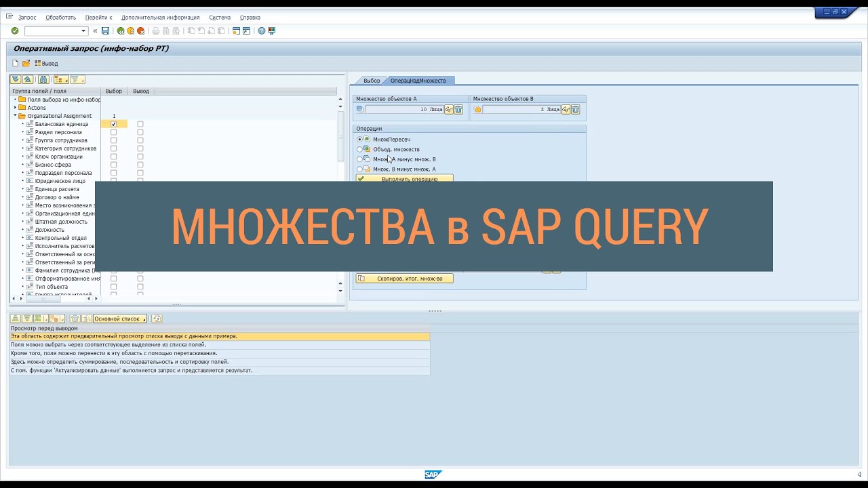Uncheck Выбор checkbox for Балансовая единица

click(x=113, y=124)
